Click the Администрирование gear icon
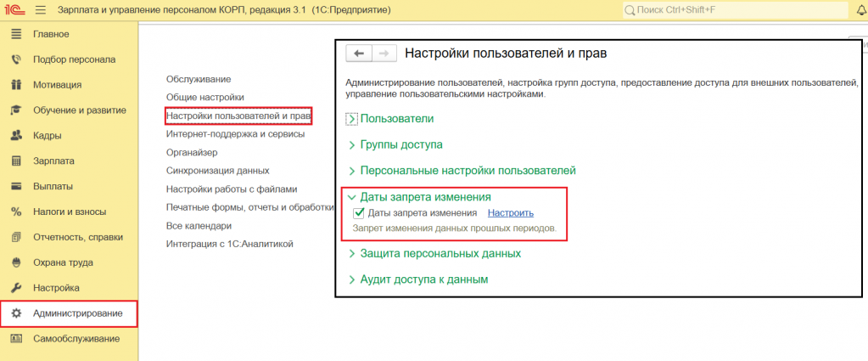868x361 pixels. click(16, 313)
